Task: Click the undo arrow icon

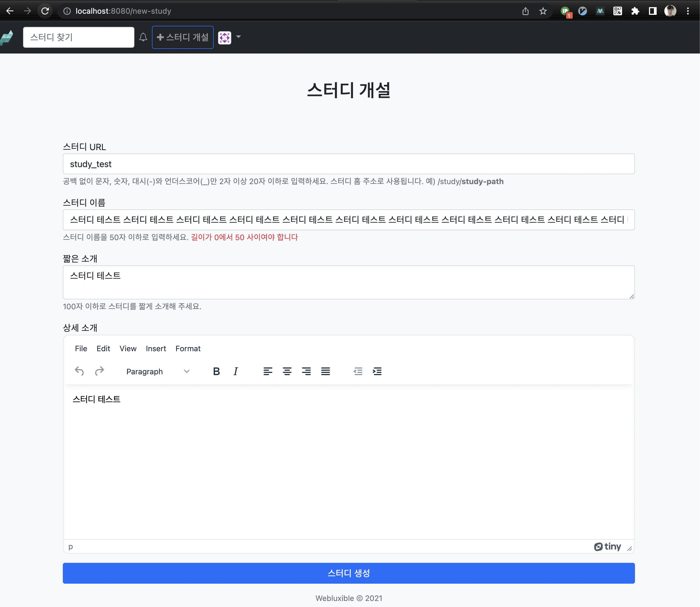Action: pyautogui.click(x=79, y=372)
